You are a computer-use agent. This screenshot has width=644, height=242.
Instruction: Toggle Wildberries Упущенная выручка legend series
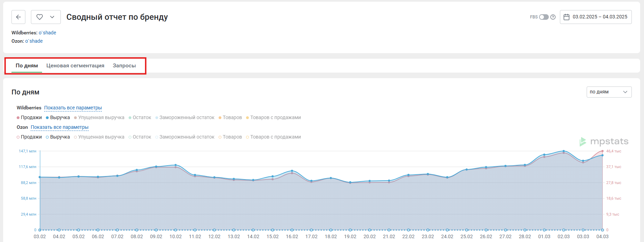(99, 117)
